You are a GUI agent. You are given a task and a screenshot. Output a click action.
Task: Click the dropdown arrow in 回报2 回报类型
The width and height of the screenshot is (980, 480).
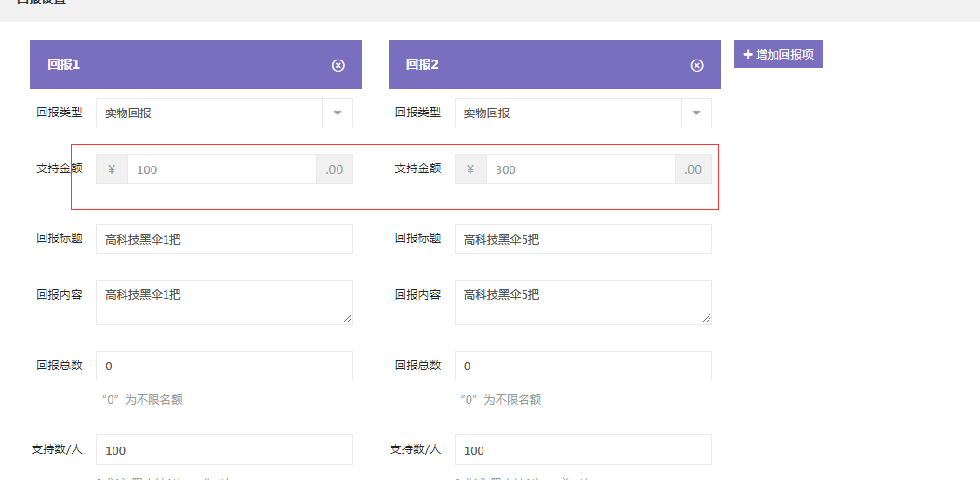696,113
